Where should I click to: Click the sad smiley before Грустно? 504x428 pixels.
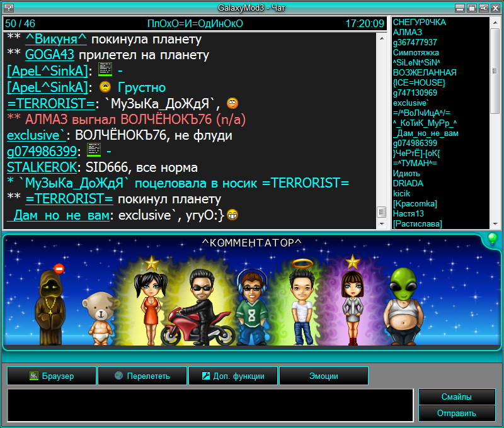(x=105, y=87)
